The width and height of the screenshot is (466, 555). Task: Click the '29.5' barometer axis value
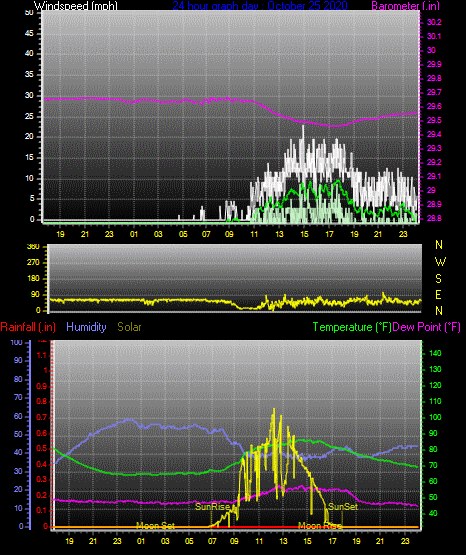pyautogui.click(x=434, y=121)
